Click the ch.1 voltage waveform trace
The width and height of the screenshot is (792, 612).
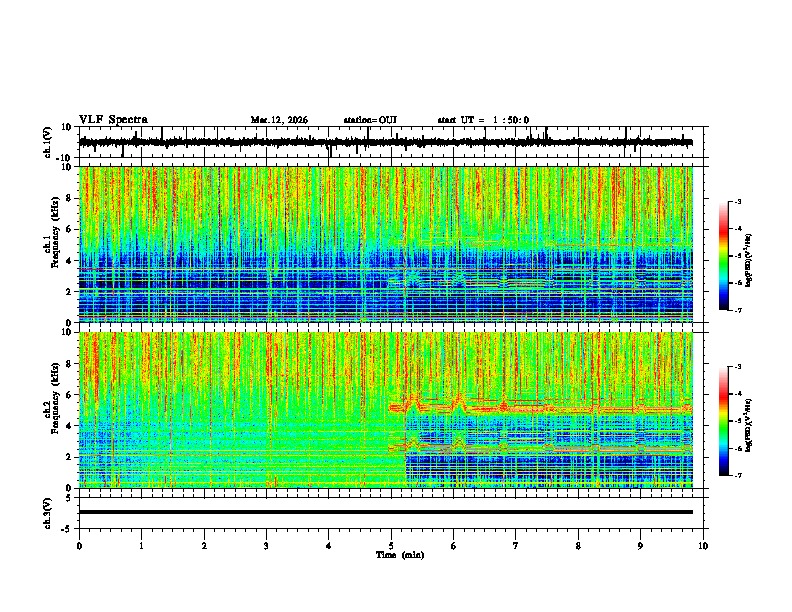tap(386, 142)
